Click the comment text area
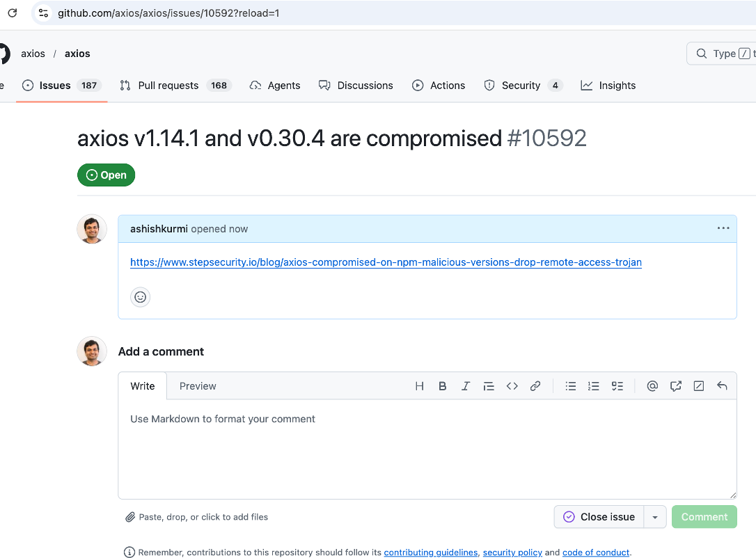Image resolution: width=756 pixels, height=558 pixels. tap(427, 449)
